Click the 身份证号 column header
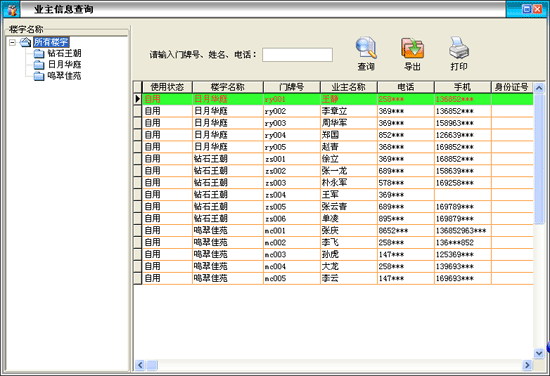This screenshot has width=550, height=376. click(x=512, y=87)
